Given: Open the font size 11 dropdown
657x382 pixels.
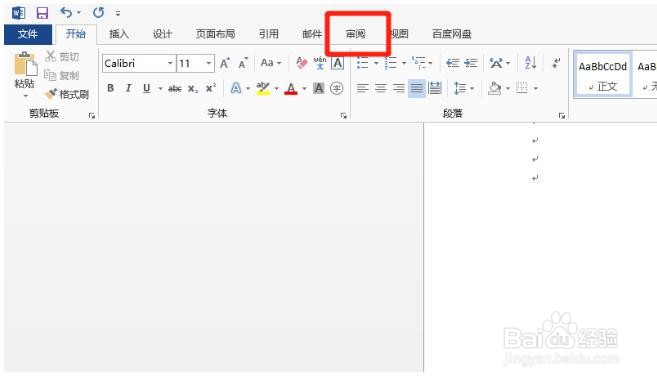Looking at the screenshot, I should coord(208,64).
